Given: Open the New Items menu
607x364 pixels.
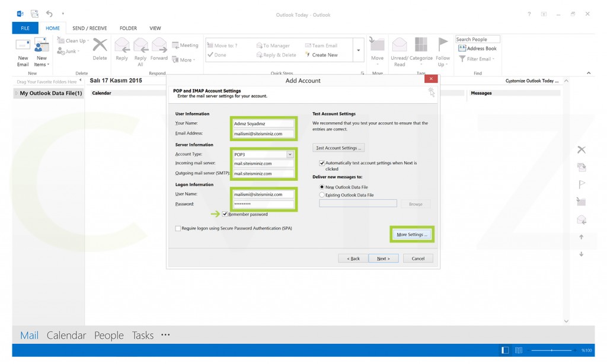Looking at the screenshot, I should click(x=41, y=52).
